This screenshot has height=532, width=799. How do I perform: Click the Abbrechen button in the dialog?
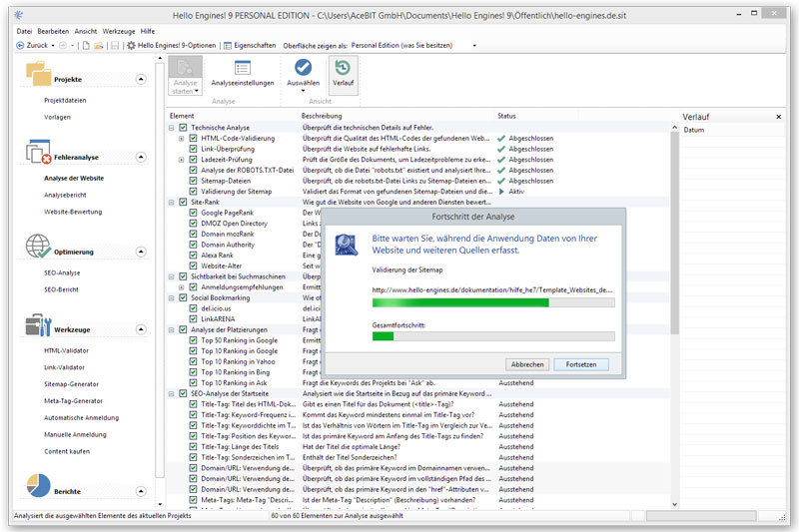point(527,364)
